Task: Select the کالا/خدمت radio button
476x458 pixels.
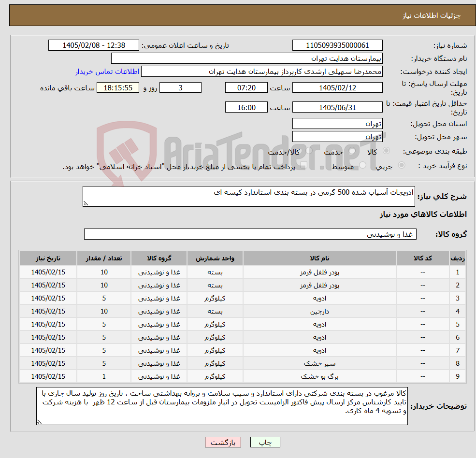Action: (309, 151)
